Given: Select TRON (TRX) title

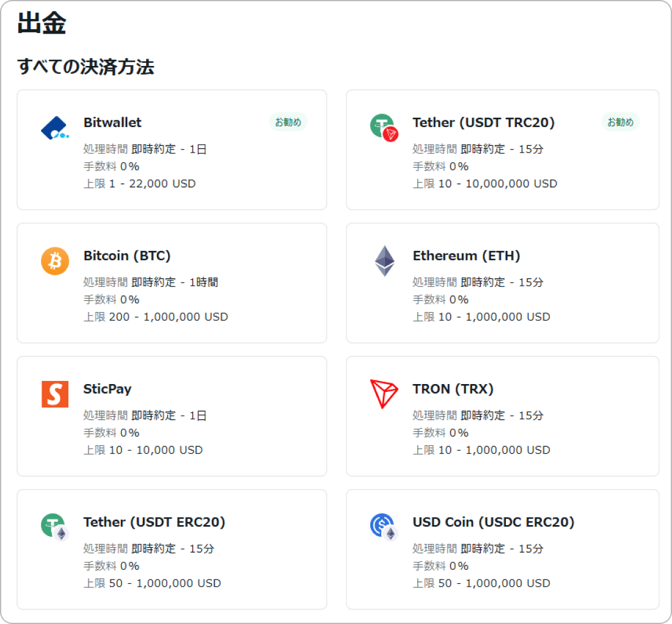Looking at the screenshot, I should (x=453, y=389).
